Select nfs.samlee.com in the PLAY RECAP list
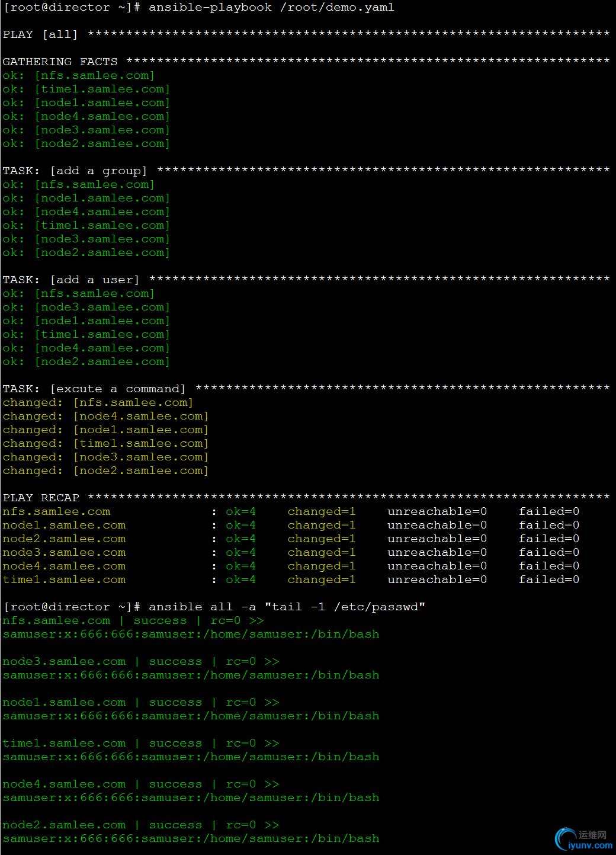Viewport: 616px width, 855px height. pyautogui.click(x=56, y=511)
